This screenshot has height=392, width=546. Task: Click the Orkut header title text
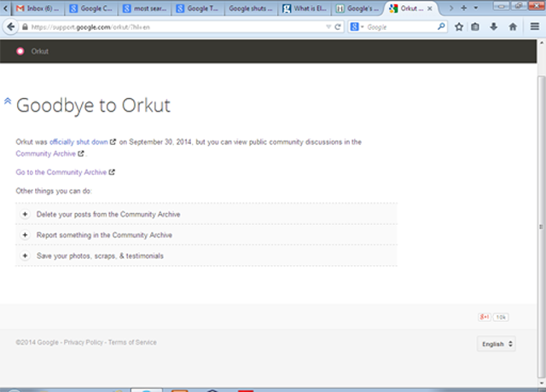(40, 51)
